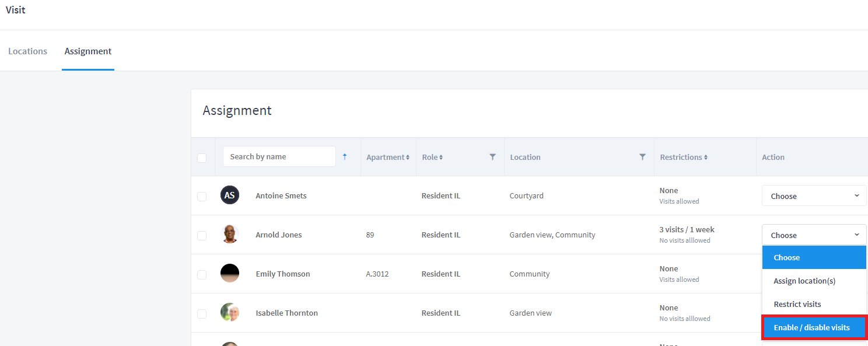
Task: Sort by Apartment column arrows
Action: coord(408,158)
